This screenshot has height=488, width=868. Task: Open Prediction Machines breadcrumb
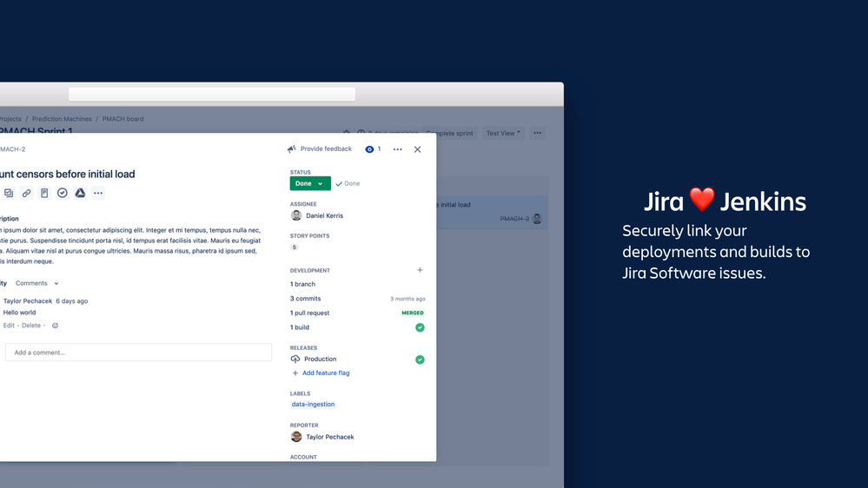[x=62, y=119]
